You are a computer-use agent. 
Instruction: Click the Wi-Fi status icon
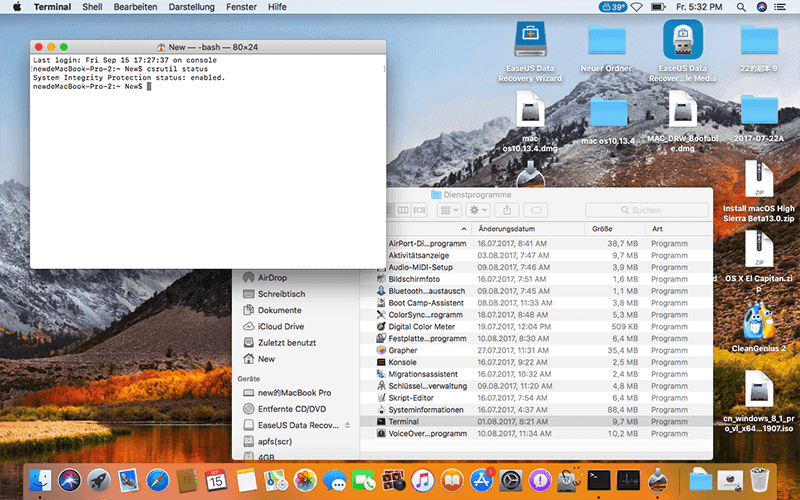point(636,7)
